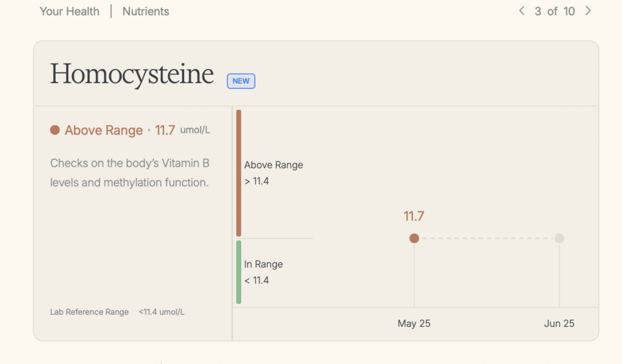622x364 pixels.
Task: Go to the previous biomarker with left chevron
Action: (x=521, y=11)
